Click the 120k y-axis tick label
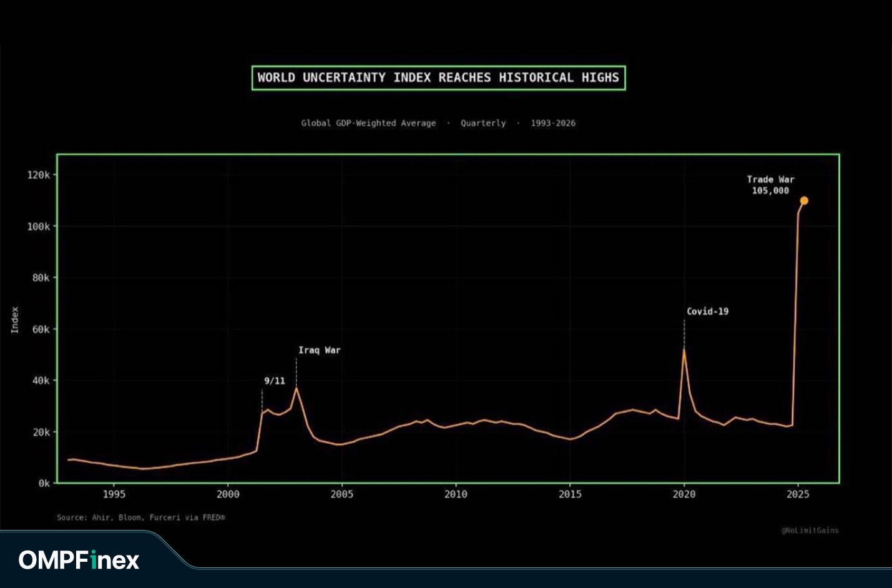The height and width of the screenshot is (588, 892). [x=38, y=175]
